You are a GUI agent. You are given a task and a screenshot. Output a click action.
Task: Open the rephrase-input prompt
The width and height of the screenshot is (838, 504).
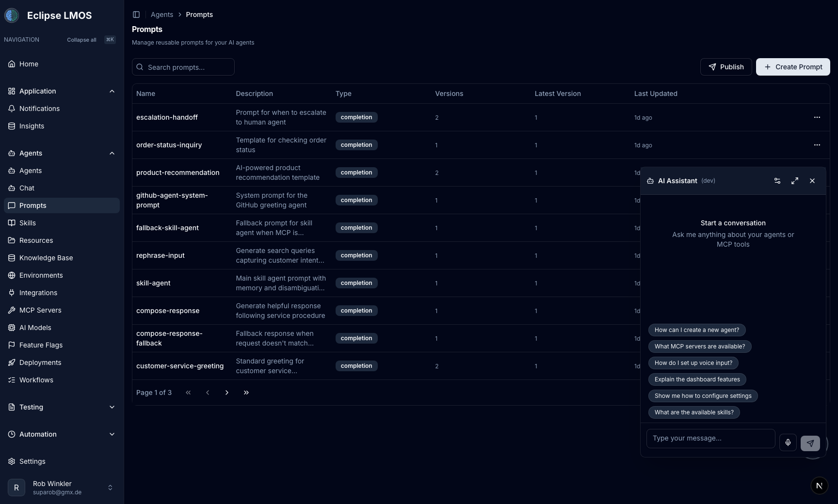click(161, 255)
